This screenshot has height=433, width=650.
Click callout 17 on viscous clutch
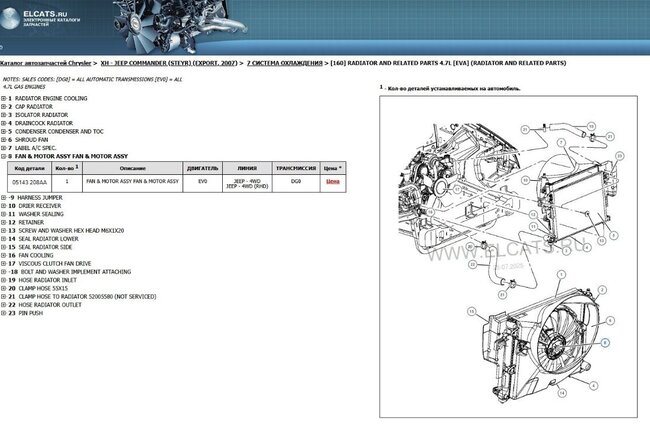coord(457,189)
